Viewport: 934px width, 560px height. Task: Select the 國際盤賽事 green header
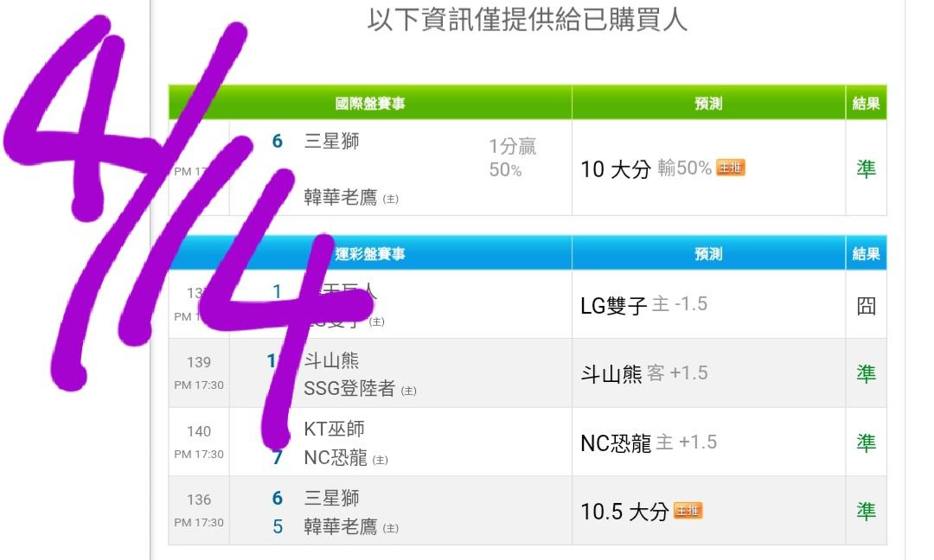click(x=370, y=104)
